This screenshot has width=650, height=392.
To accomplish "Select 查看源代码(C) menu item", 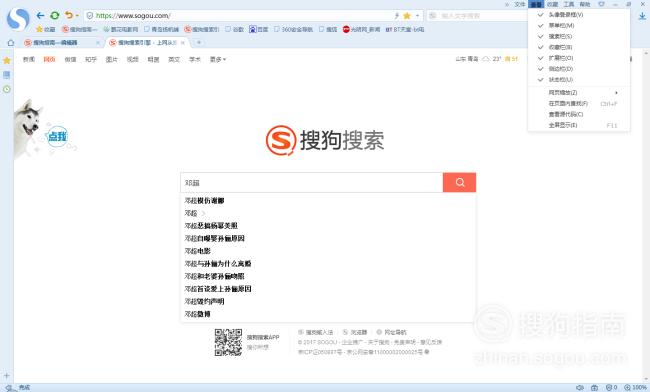I will [x=579, y=114].
